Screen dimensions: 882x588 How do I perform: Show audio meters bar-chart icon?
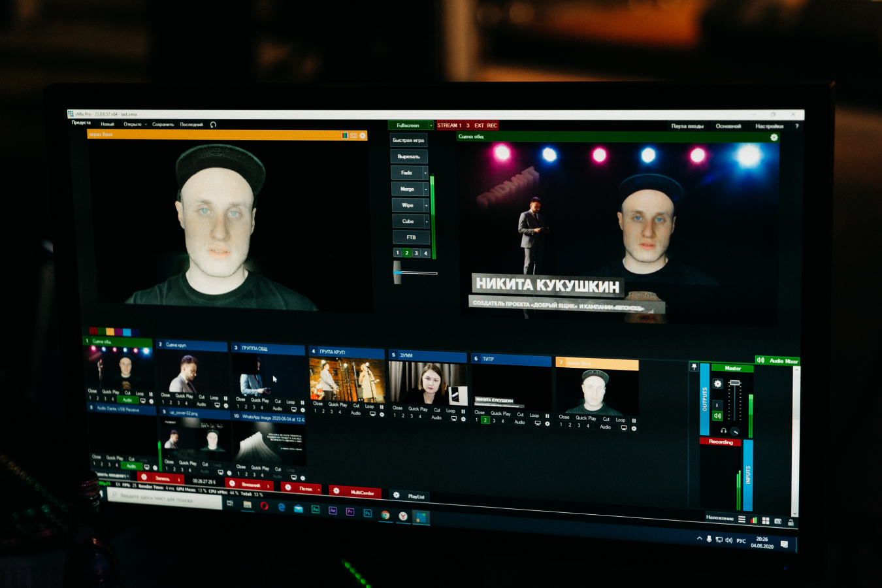pyautogui.click(x=754, y=520)
